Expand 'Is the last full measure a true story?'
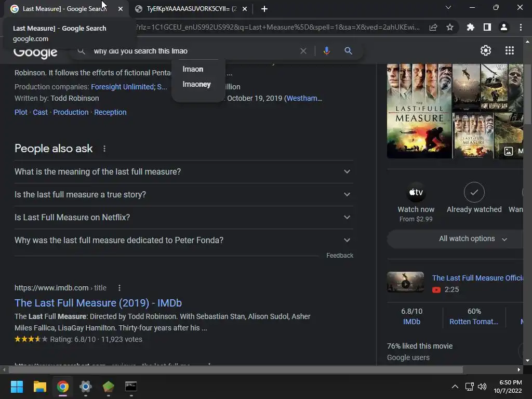The image size is (532, 399). coord(183,194)
